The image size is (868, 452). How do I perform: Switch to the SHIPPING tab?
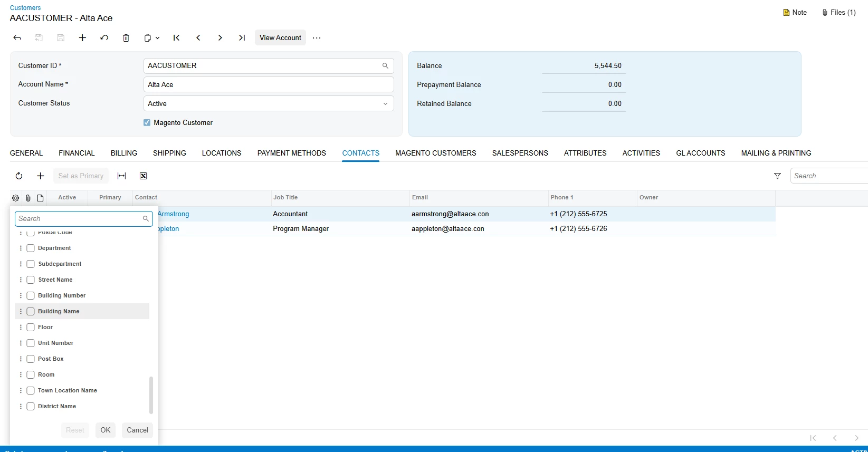[169, 153]
